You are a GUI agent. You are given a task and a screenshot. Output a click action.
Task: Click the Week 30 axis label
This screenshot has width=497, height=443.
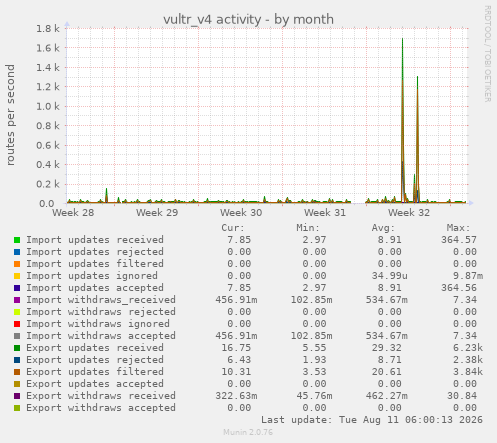pyautogui.click(x=241, y=213)
